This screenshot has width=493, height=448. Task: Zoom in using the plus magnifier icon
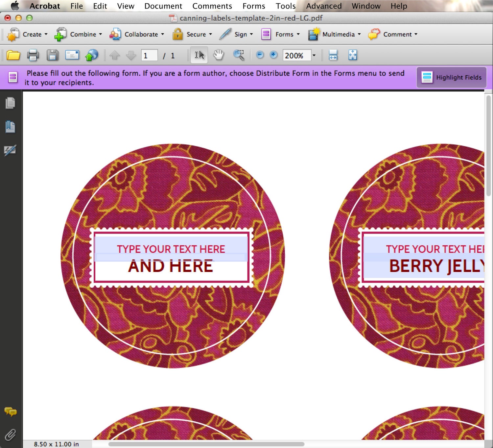point(273,55)
